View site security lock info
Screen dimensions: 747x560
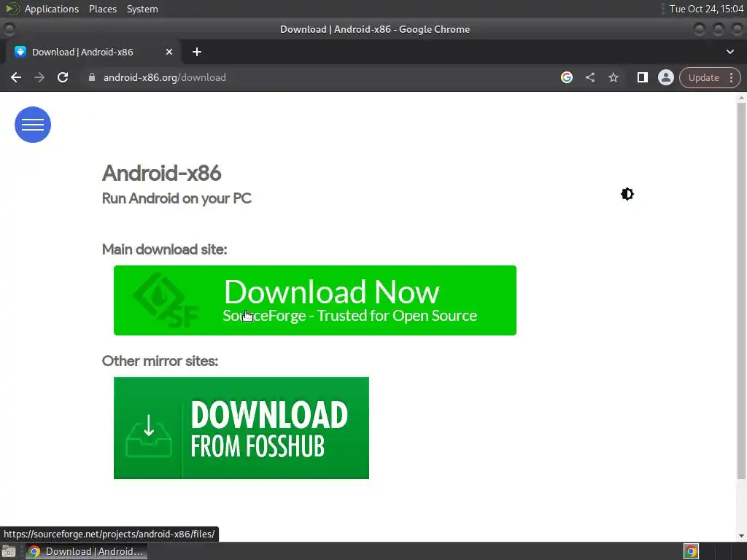[92, 77]
